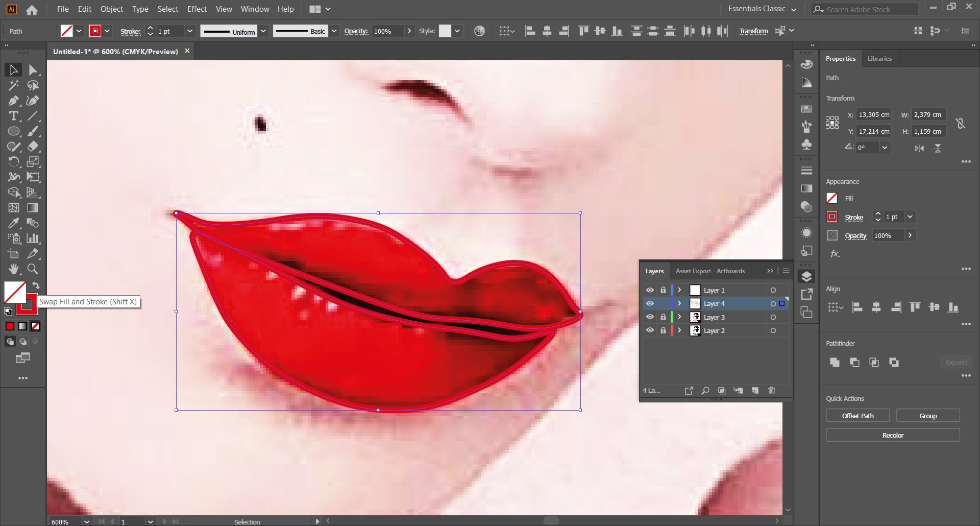Open Layers panel from collapsed dock

(806, 276)
